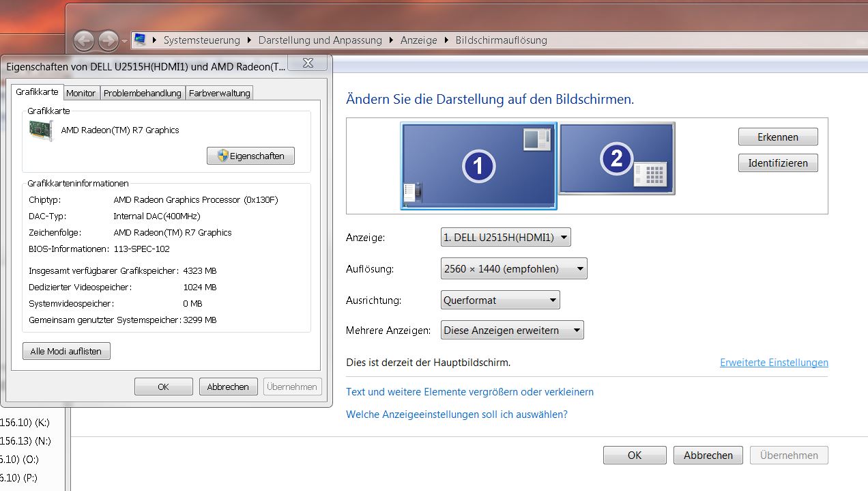The image size is (868, 491).
Task: Click Systemvideospeicher value 0 MB
Action: (x=192, y=303)
